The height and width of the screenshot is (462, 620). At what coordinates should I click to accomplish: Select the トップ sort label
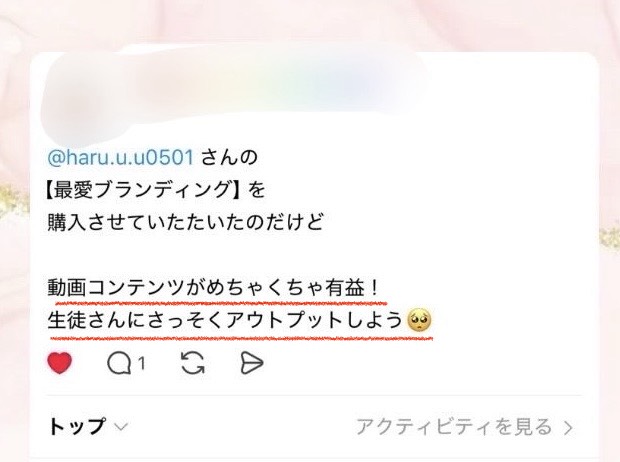(77, 426)
